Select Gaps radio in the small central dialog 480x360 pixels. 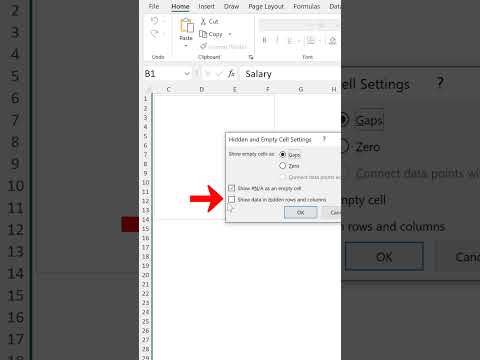(x=283, y=155)
